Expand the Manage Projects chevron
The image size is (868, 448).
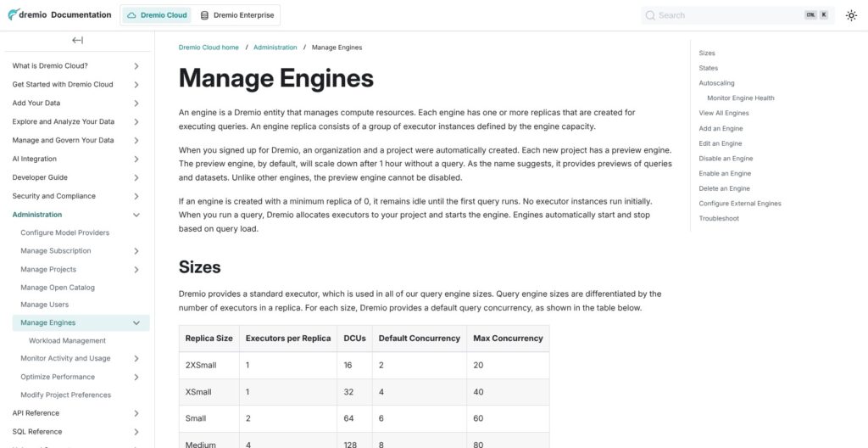tap(136, 270)
